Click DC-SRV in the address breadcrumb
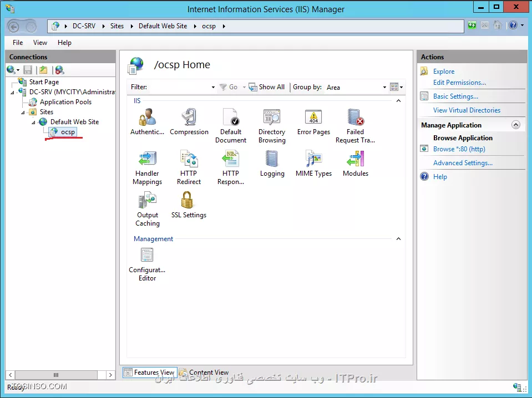The image size is (532, 398). [x=84, y=26]
